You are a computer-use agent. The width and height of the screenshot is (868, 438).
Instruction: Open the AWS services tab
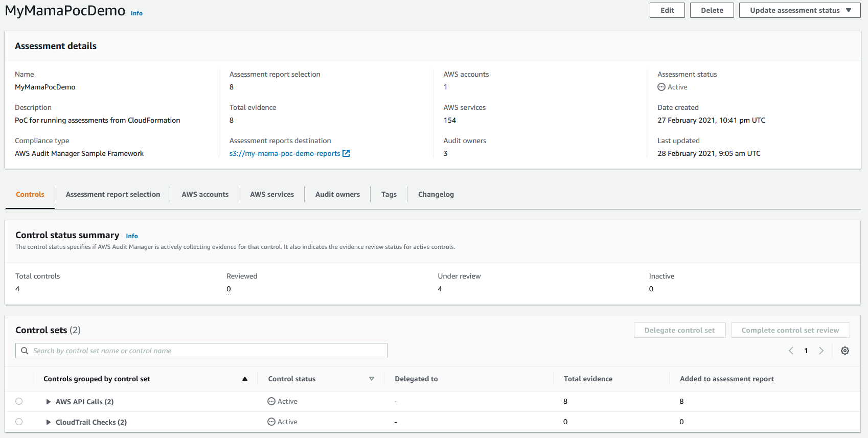pyautogui.click(x=272, y=194)
